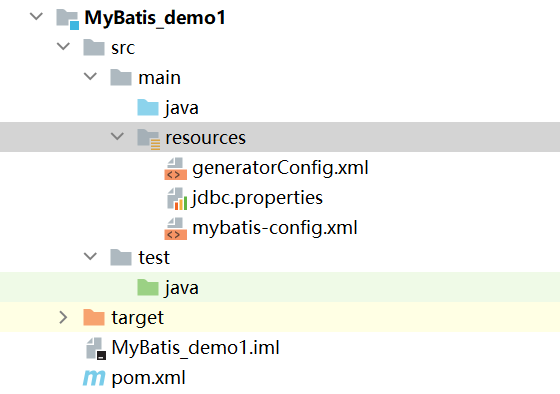
Task: Collapse the MyBatis_demo1 project node
Action: (36, 16)
